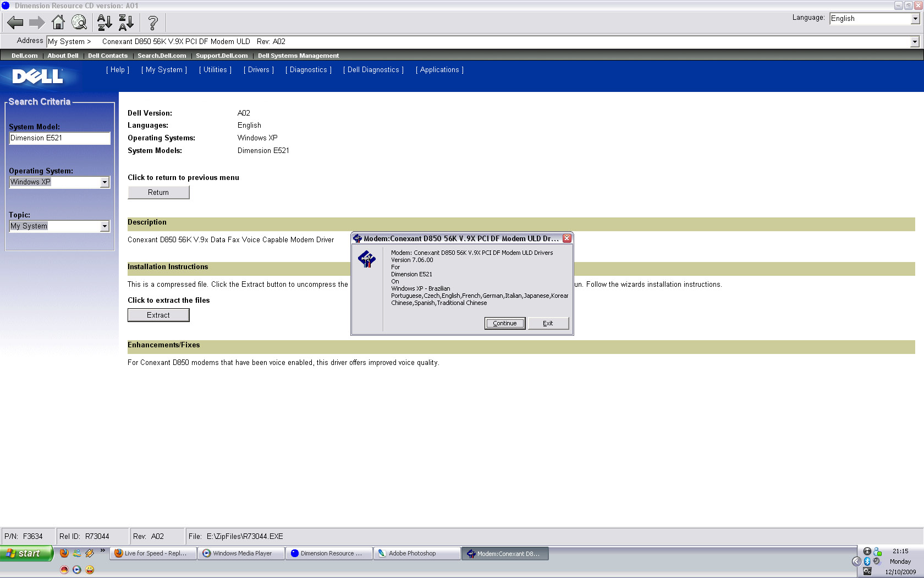924x578 pixels.
Task: Click the smiley face icon in the taskbar
Action: [x=90, y=570]
